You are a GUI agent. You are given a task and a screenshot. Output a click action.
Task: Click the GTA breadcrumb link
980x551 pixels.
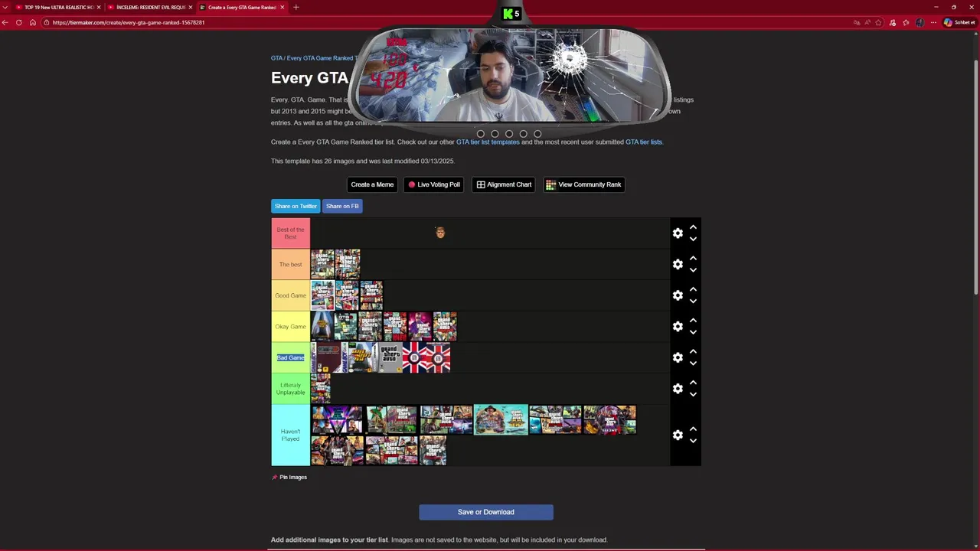(x=276, y=58)
